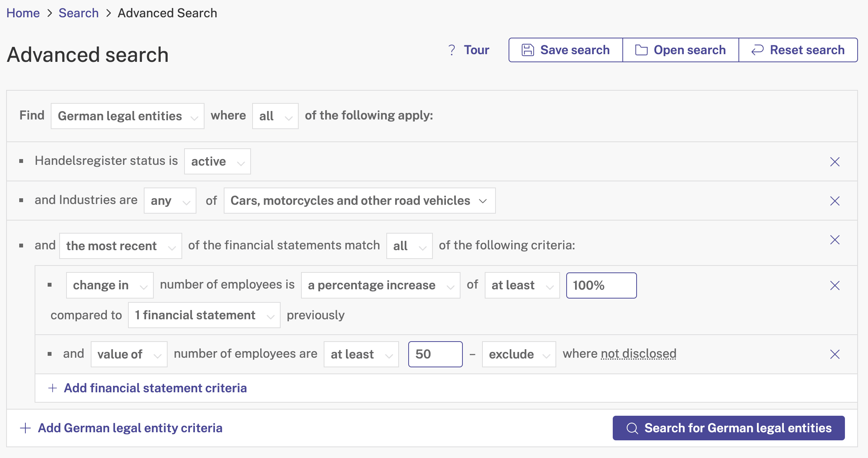Open the Handelsregister status active dropdown
Image resolution: width=868 pixels, height=458 pixels.
click(217, 161)
